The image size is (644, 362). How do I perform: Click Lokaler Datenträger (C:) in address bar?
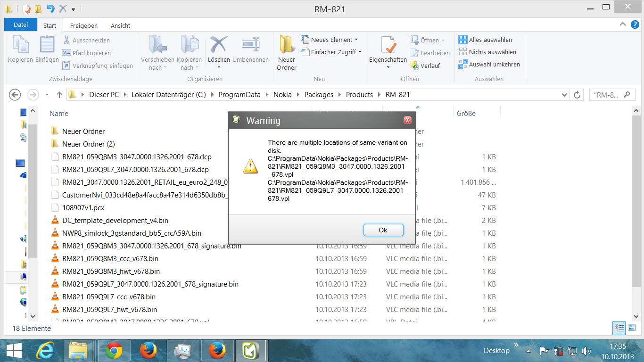click(169, 95)
